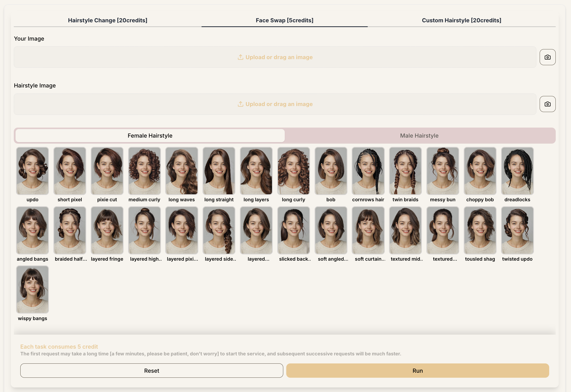
Task: Click Hairstyle Image upload area
Action: coord(275,104)
